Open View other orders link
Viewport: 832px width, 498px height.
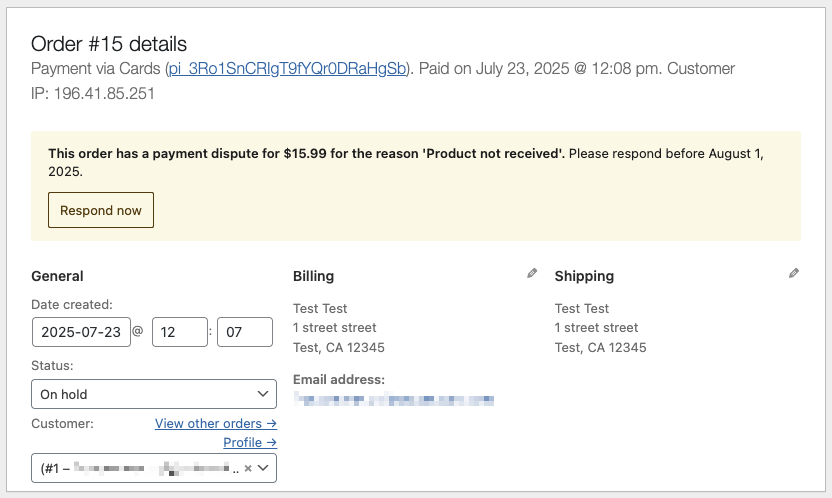pos(216,423)
